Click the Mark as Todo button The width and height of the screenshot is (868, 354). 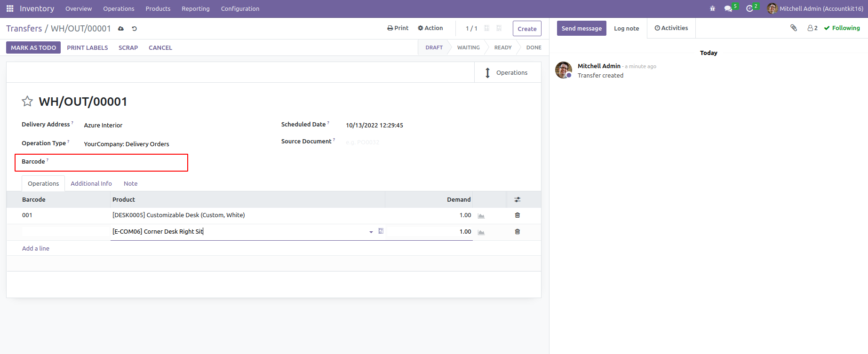point(33,47)
